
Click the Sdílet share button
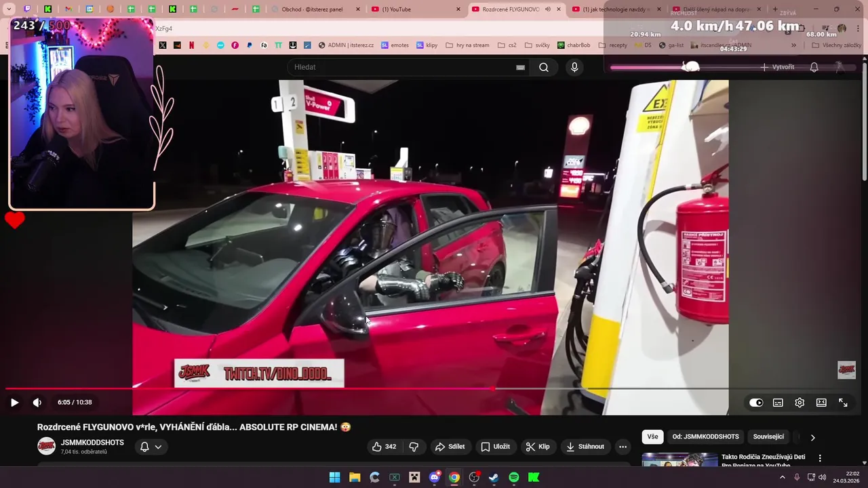tap(450, 447)
